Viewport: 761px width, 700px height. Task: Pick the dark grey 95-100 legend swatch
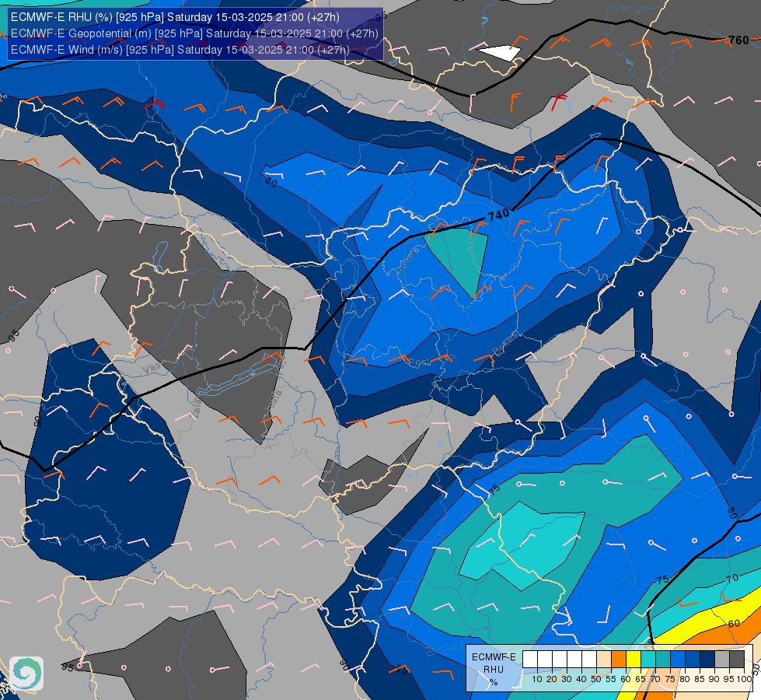pos(737,659)
